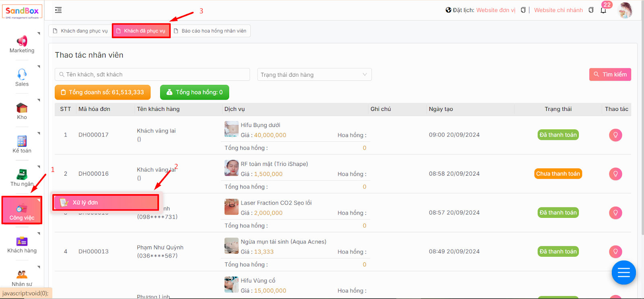Click the Tìm kiếm search button
This screenshot has height=299, width=644.
point(610,74)
